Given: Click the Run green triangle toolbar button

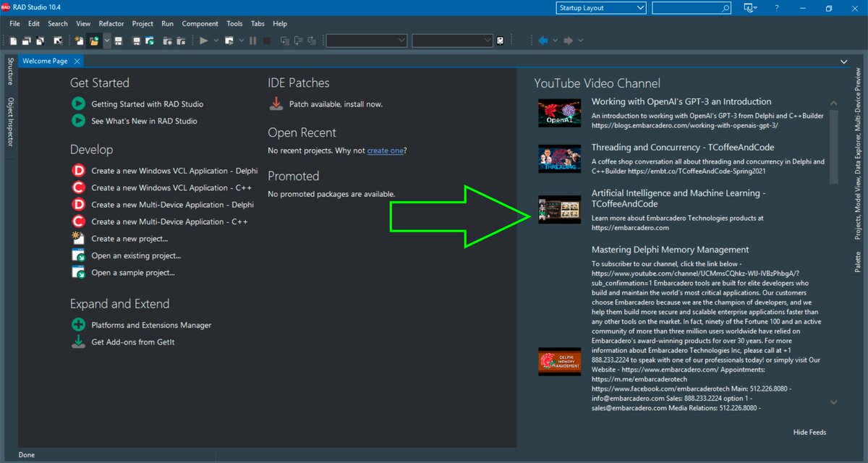Looking at the screenshot, I should [204, 41].
